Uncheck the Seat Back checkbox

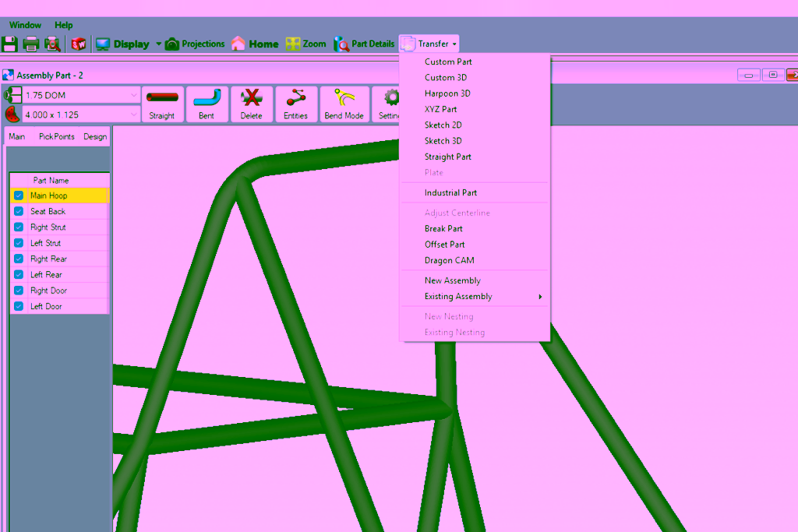[19, 211]
